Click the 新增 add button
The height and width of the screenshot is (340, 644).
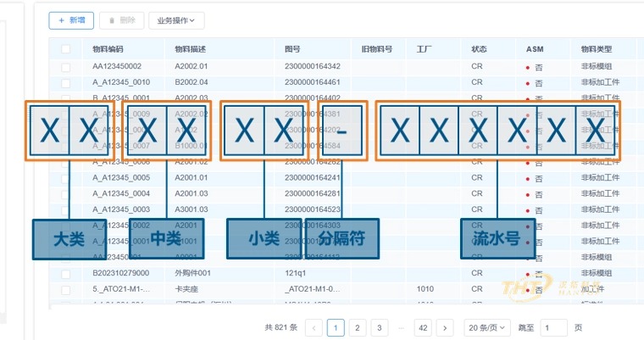[x=71, y=20]
